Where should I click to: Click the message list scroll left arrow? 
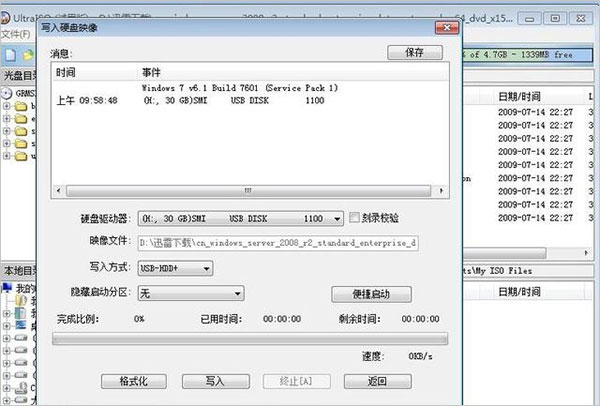pos(59,191)
